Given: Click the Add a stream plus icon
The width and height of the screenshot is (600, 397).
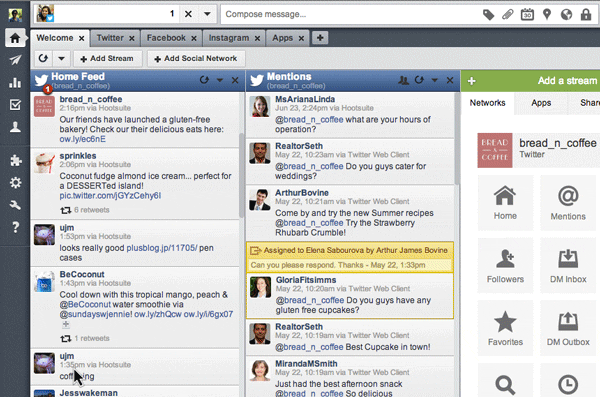Looking at the screenshot, I should coord(471,81).
